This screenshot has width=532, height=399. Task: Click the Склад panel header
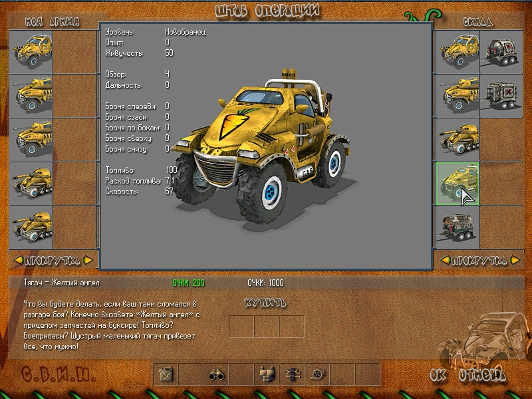(477, 22)
